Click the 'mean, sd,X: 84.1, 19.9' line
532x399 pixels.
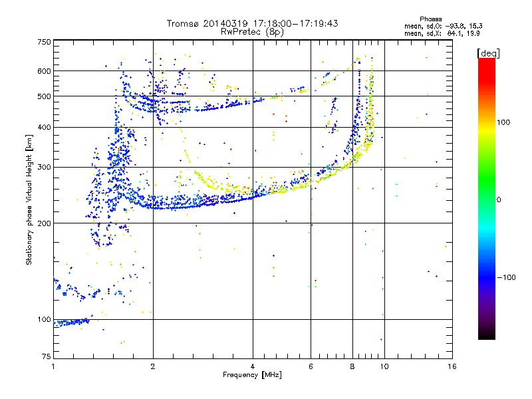coord(442,34)
